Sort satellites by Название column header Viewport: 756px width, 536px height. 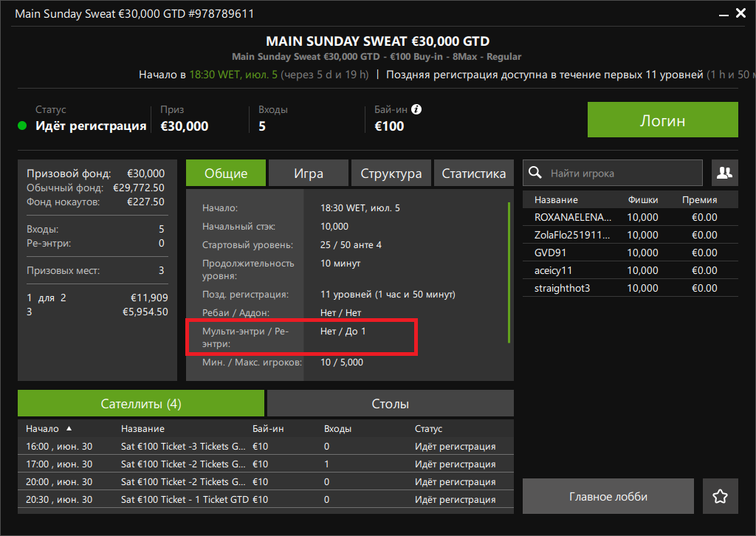[142, 428]
